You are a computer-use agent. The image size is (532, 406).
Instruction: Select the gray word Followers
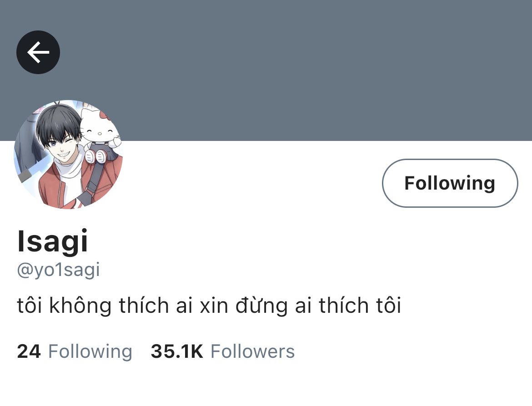253,351
